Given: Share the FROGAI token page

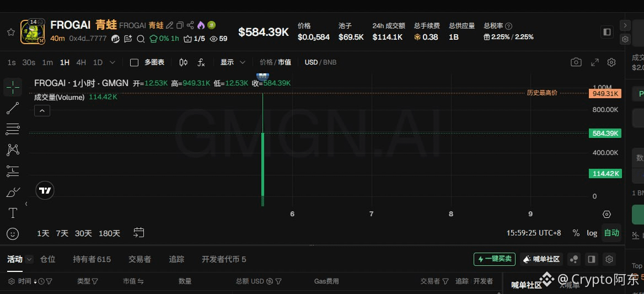Looking at the screenshot, I should (x=190, y=25).
